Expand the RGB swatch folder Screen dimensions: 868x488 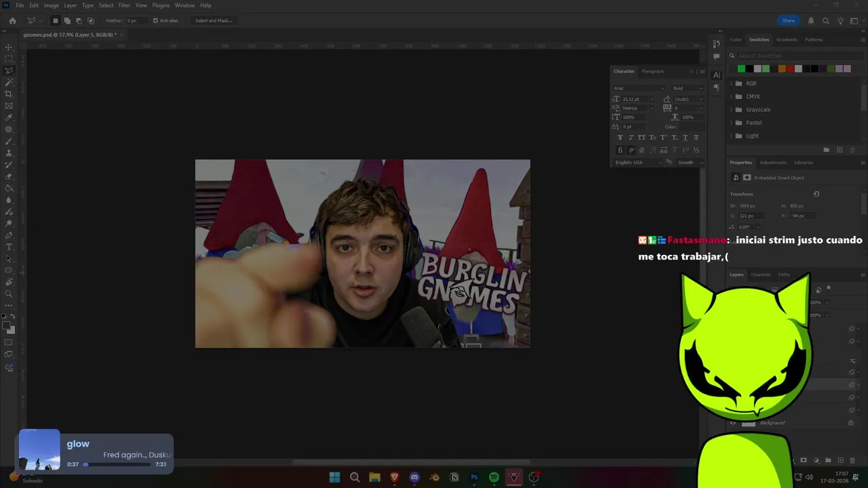tap(731, 83)
